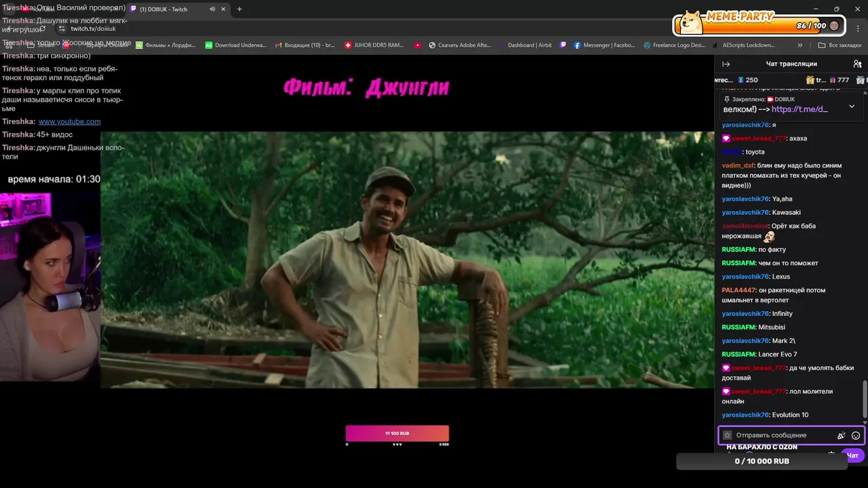Click the www.youtube.com link in overlay chat
The height and width of the screenshot is (488, 868).
[69, 121]
